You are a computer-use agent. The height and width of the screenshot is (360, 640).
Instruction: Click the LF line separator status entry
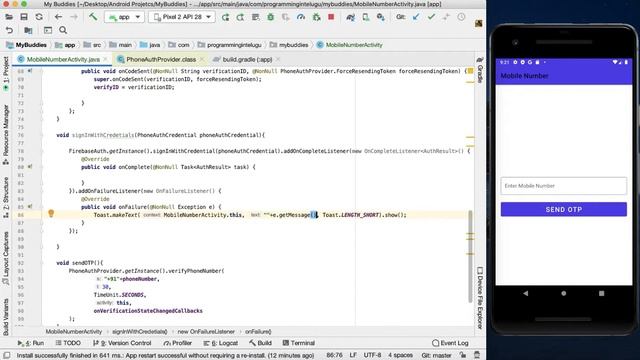353,356
